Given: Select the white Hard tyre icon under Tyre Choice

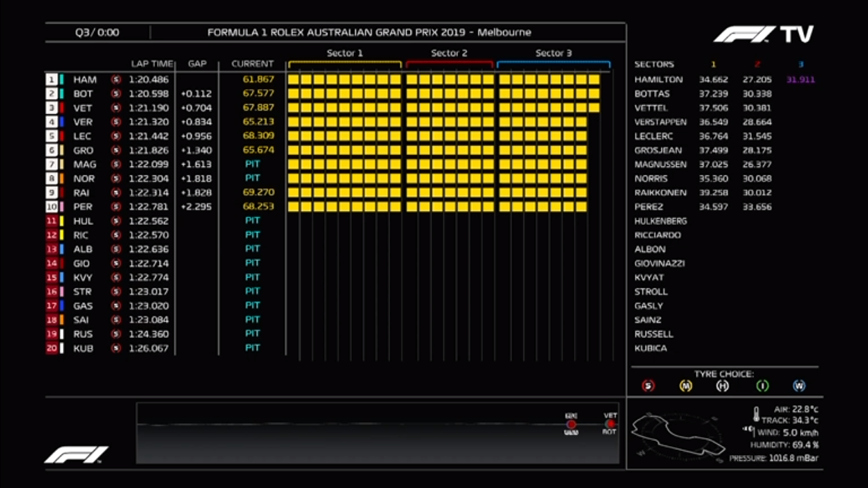Looking at the screenshot, I should tap(722, 386).
